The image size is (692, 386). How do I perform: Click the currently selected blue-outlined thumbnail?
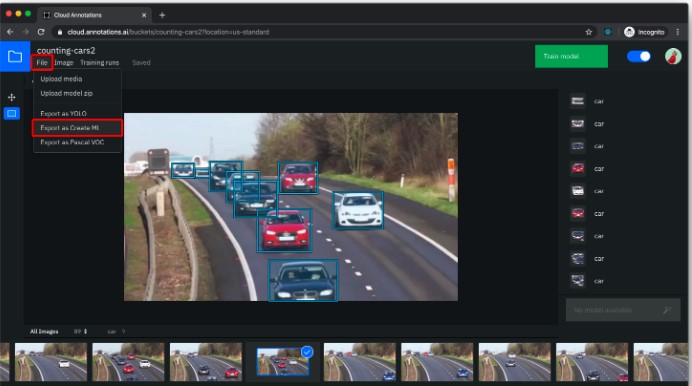click(x=283, y=362)
